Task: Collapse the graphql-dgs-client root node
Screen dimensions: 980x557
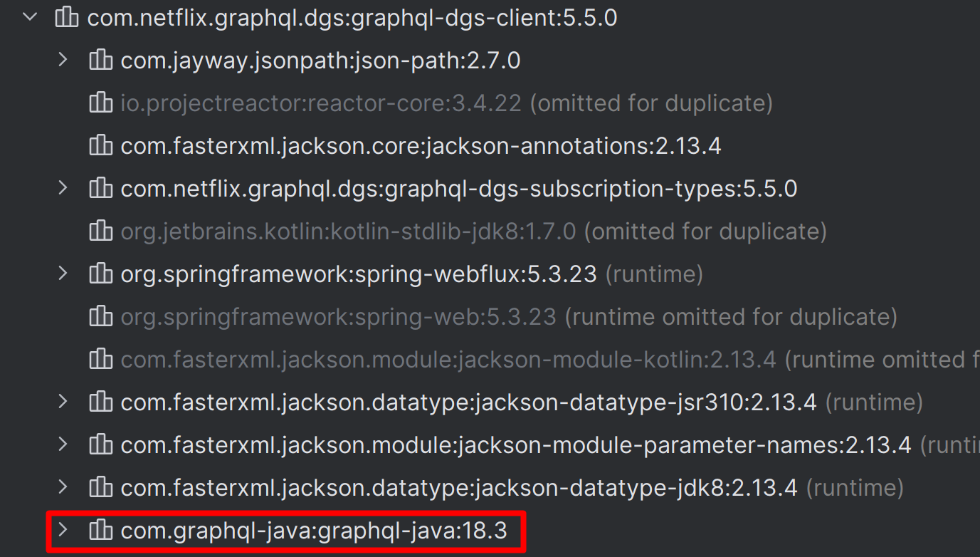Action: tap(28, 17)
